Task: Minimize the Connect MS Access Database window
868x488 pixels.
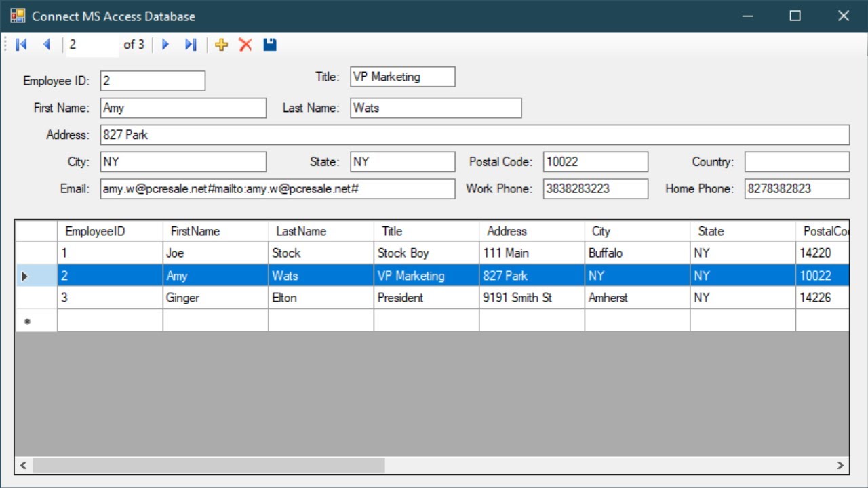Action: (747, 16)
